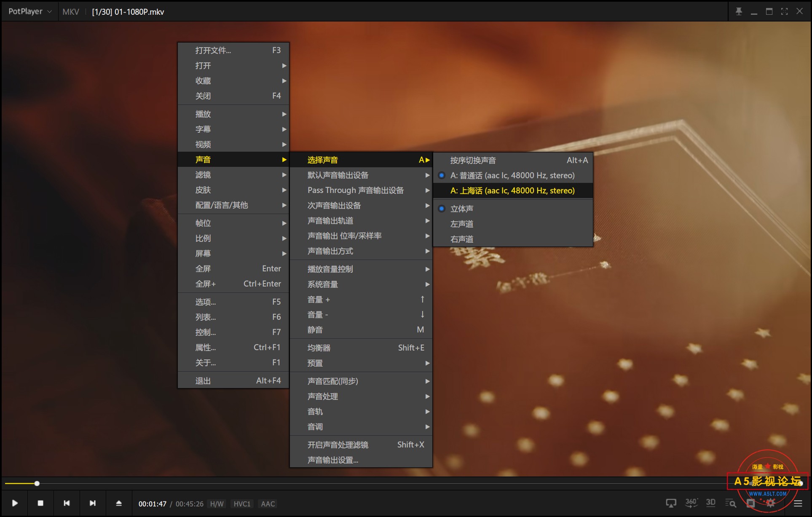812x517 pixels.
Task: Jump to the previous file in playlist
Action: pos(67,503)
